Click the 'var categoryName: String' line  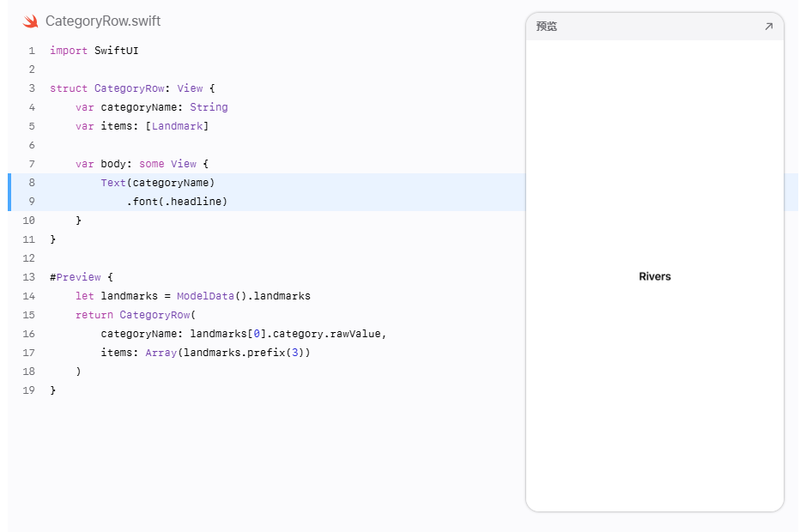tap(152, 107)
